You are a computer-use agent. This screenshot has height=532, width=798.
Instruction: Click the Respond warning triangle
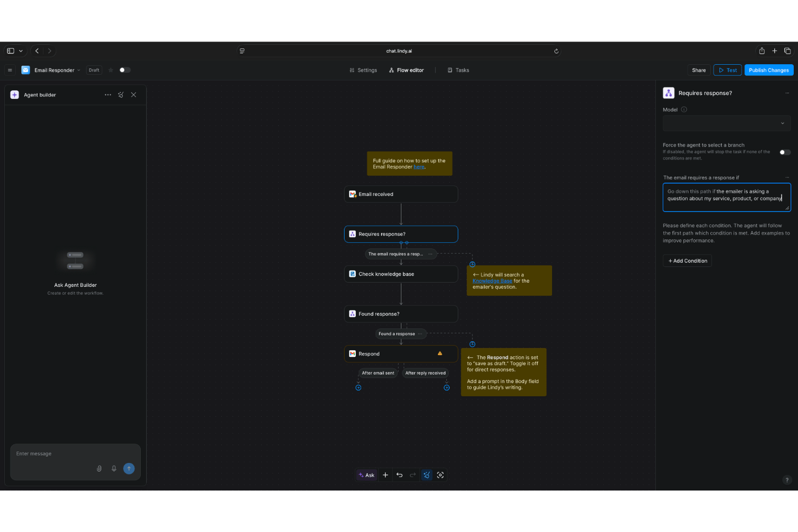coord(440,354)
